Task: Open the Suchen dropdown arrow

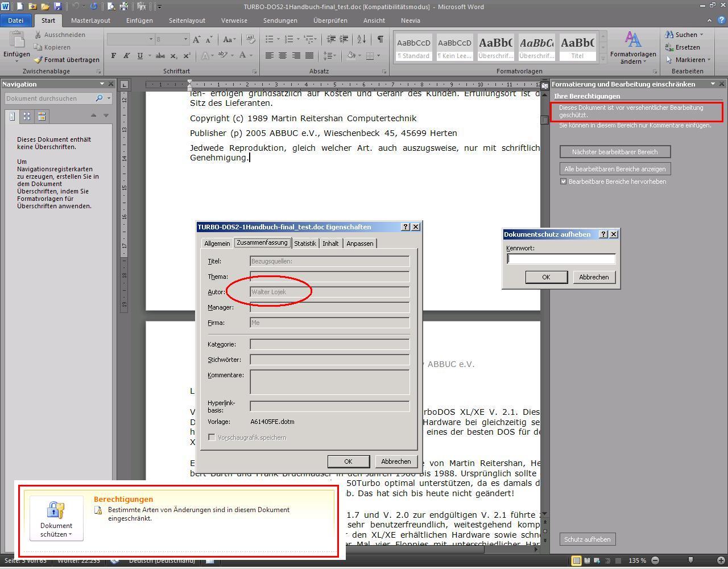Action: click(x=701, y=35)
